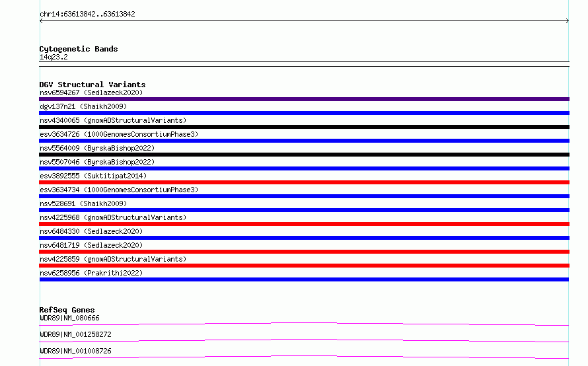Click the black nsv4340065 variant bar
The height and width of the screenshot is (366, 588).
tap(304, 127)
